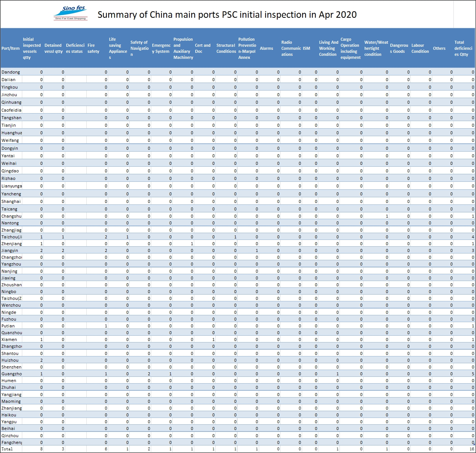Select the 'Tangshan' port cell
The height and width of the screenshot is (453, 476).
click(x=11, y=118)
